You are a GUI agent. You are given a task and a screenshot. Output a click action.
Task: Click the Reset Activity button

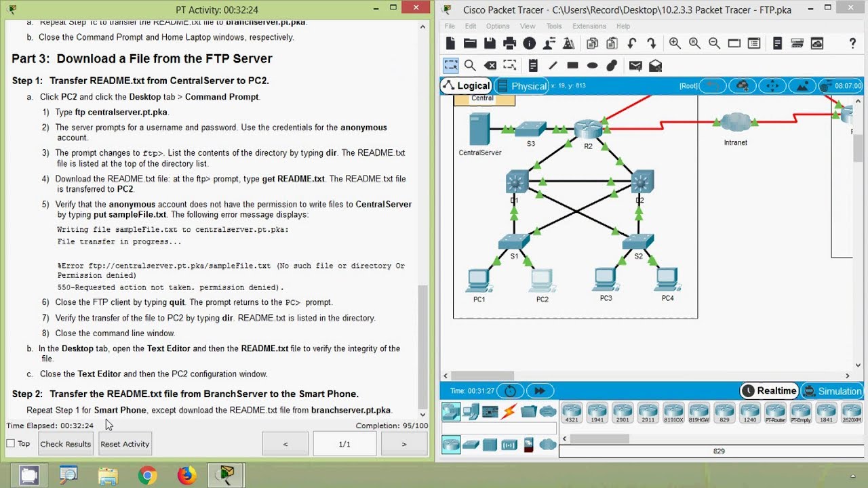coord(125,444)
